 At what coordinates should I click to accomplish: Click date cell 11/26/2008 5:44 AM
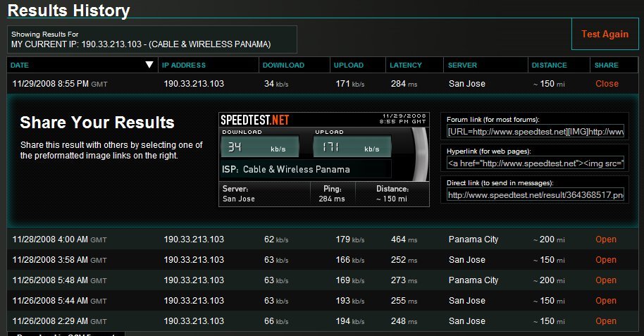tap(60, 301)
